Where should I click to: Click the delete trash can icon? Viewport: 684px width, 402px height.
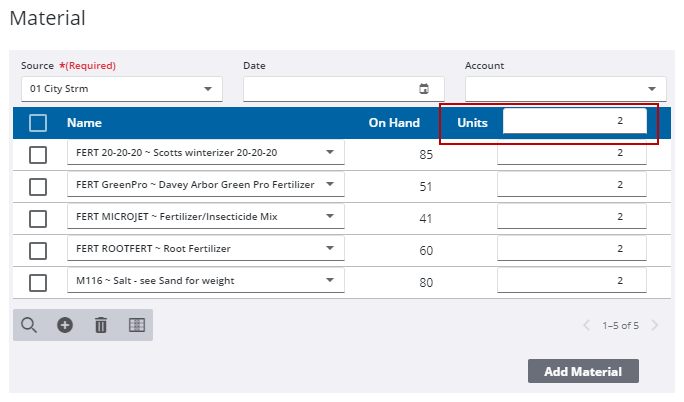point(100,325)
